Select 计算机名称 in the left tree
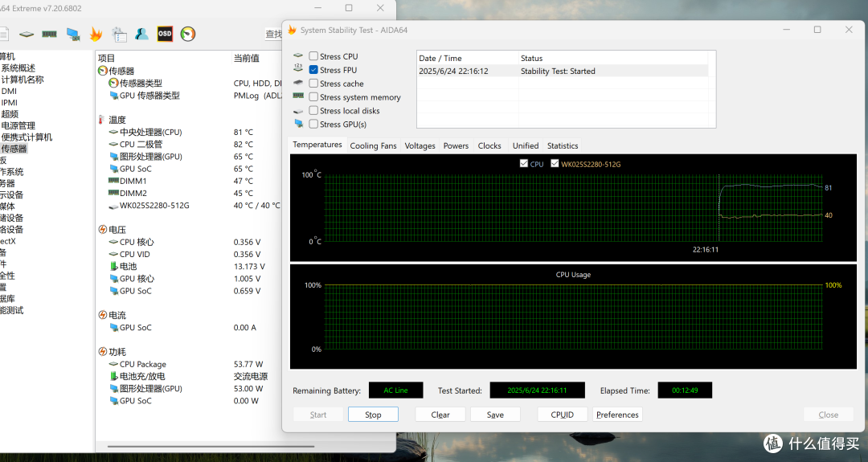868x462 pixels. (23, 80)
